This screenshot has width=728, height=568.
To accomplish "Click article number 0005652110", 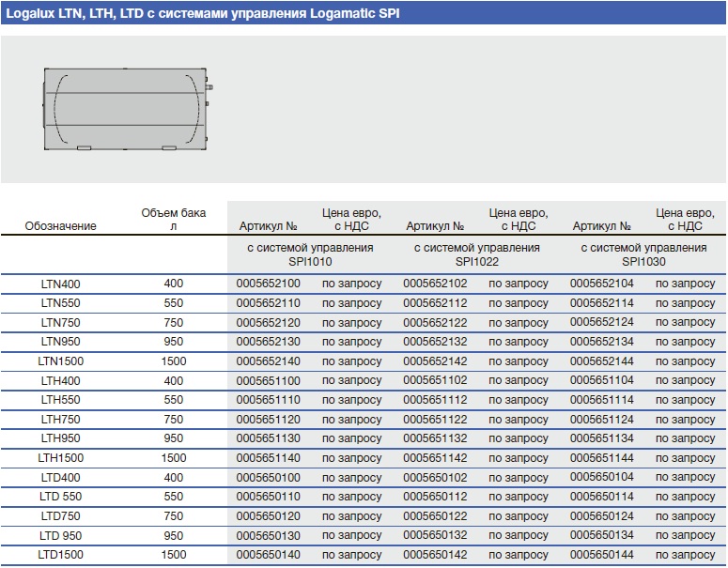I will [269, 303].
